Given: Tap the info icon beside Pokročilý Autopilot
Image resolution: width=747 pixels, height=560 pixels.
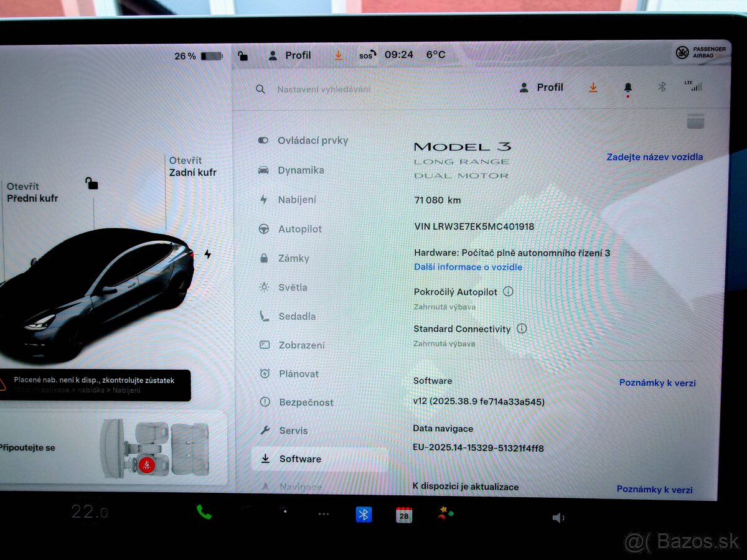Looking at the screenshot, I should click(508, 291).
